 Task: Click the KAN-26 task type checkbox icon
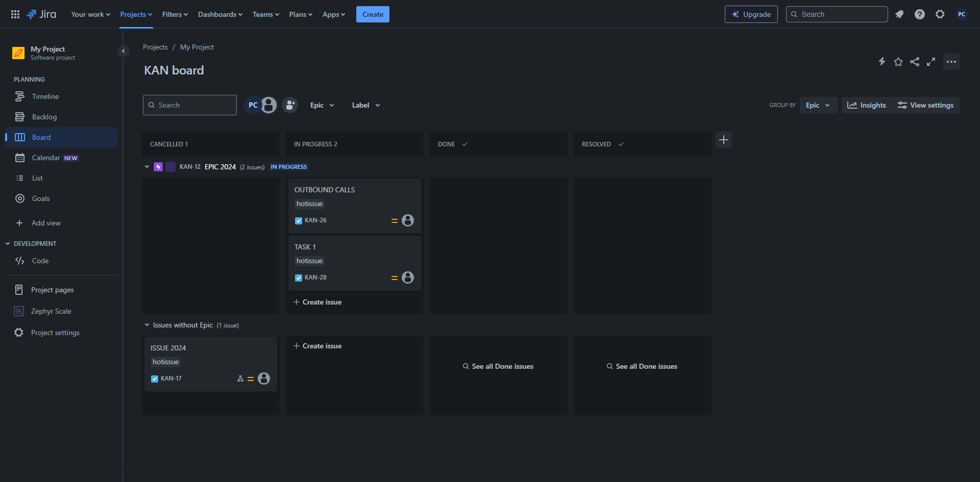(x=299, y=221)
